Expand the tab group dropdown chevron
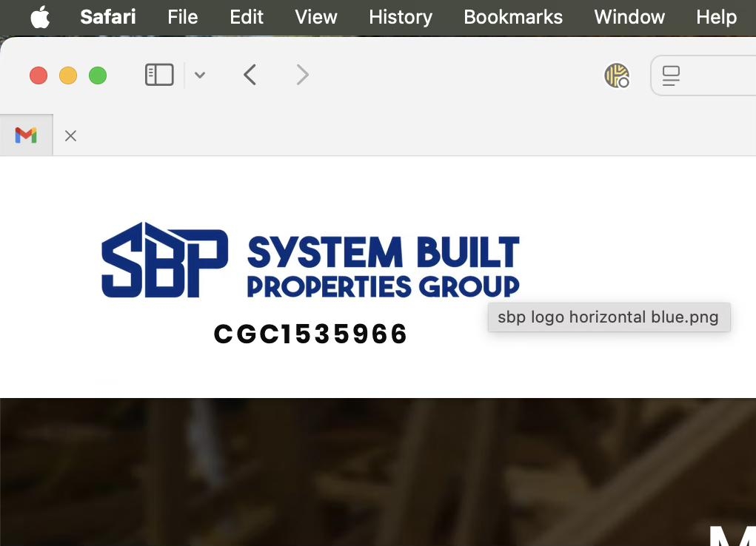This screenshot has height=546, width=756. click(x=200, y=75)
